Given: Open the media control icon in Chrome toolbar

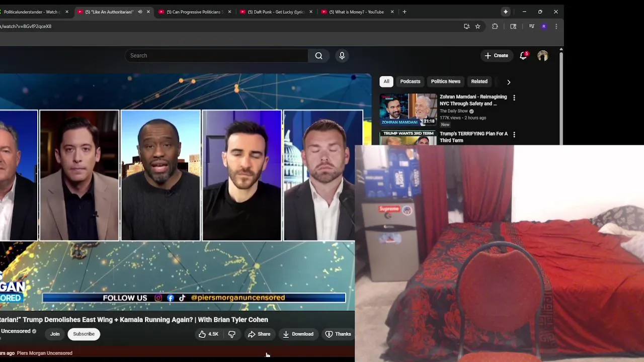Looking at the screenshot, I should coord(531,26).
